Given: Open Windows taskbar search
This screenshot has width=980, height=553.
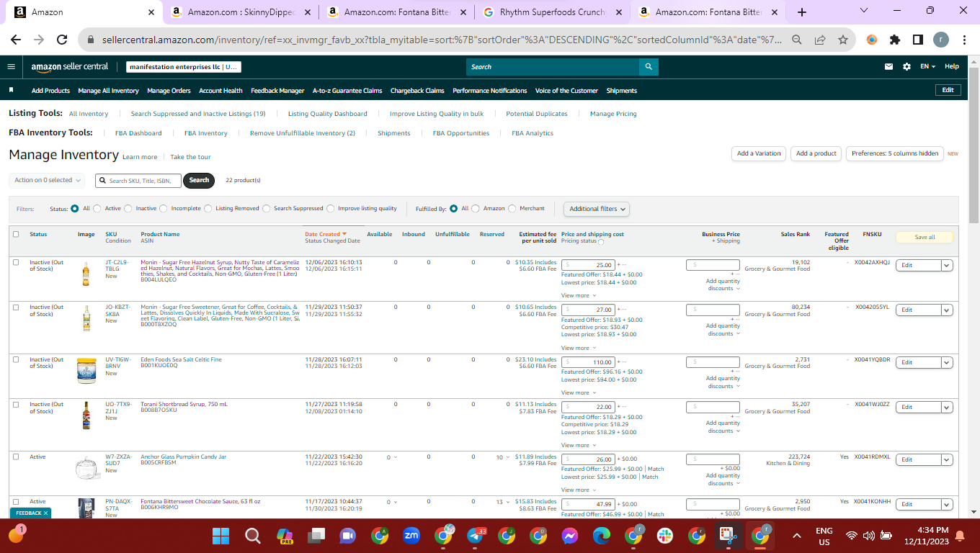Looking at the screenshot, I should (252, 536).
